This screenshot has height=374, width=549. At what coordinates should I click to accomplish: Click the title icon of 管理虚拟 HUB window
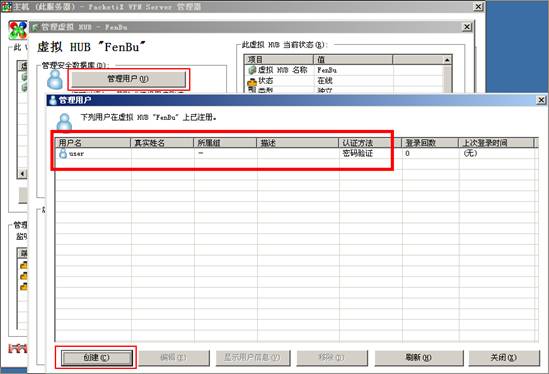35,27
